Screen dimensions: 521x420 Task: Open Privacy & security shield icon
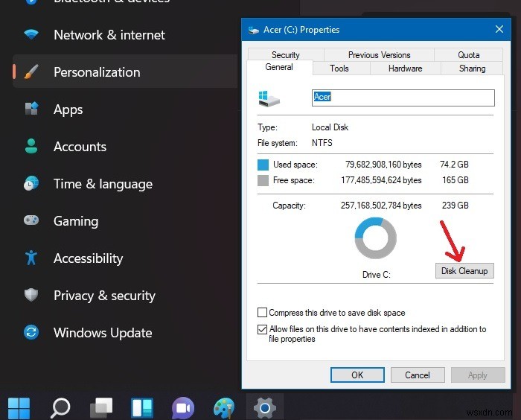coord(31,295)
